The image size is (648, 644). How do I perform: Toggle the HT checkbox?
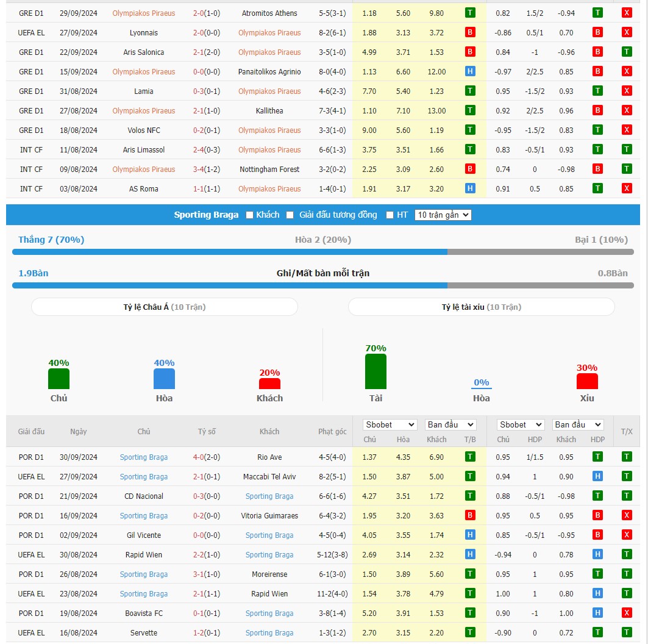[x=390, y=215]
